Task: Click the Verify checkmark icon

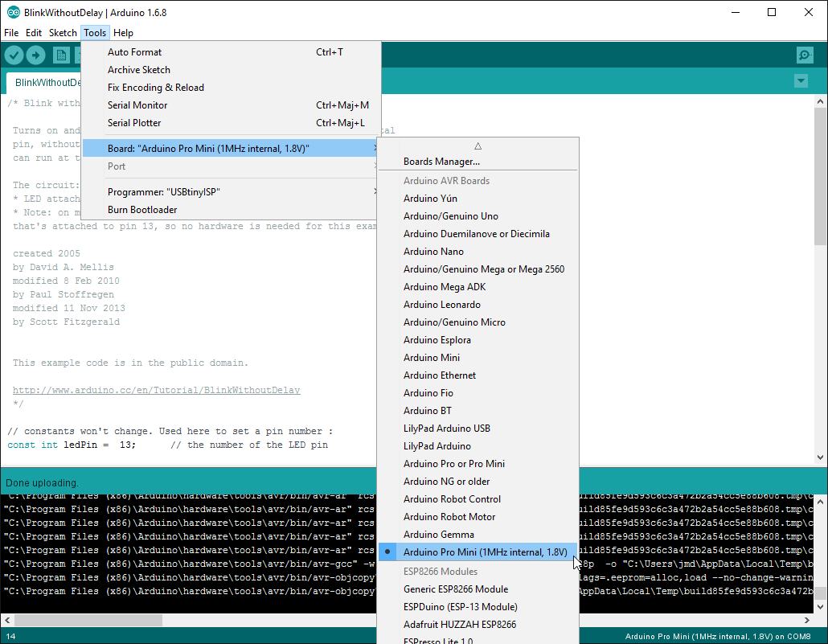Action: (x=14, y=55)
